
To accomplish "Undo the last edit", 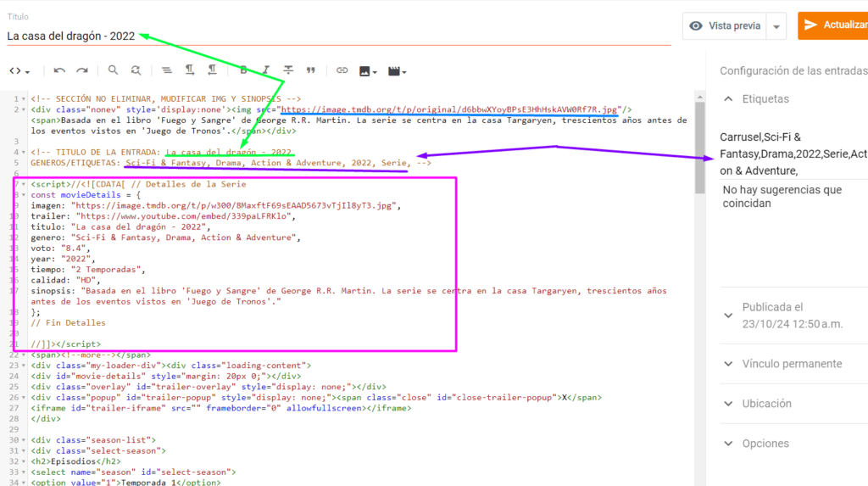I will 59,70.
